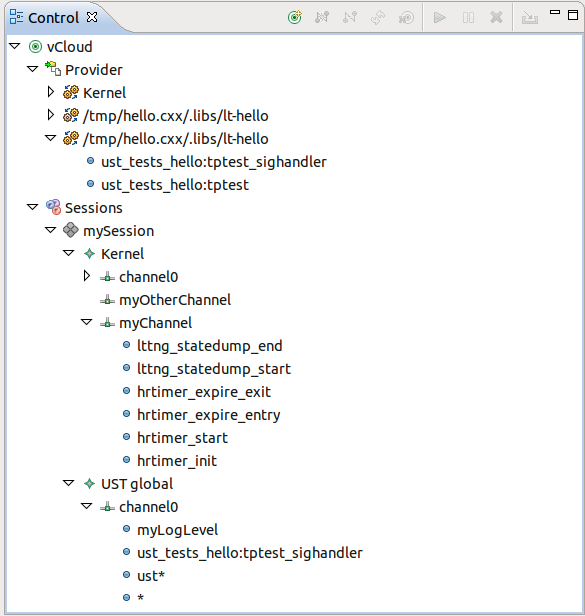The image size is (585, 616).
Task: Click the Destroy session X icon
Action: tap(496, 17)
